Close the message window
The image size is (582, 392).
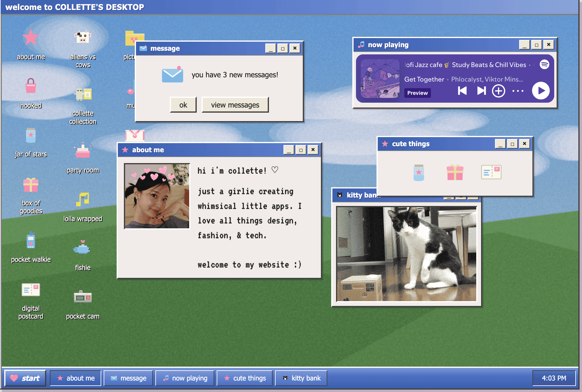pyautogui.click(x=295, y=48)
